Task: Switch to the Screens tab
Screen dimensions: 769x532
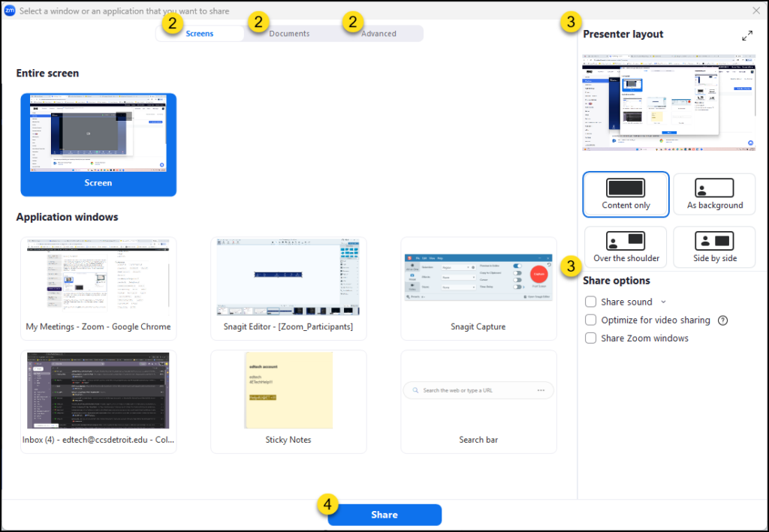Action: pyautogui.click(x=199, y=33)
